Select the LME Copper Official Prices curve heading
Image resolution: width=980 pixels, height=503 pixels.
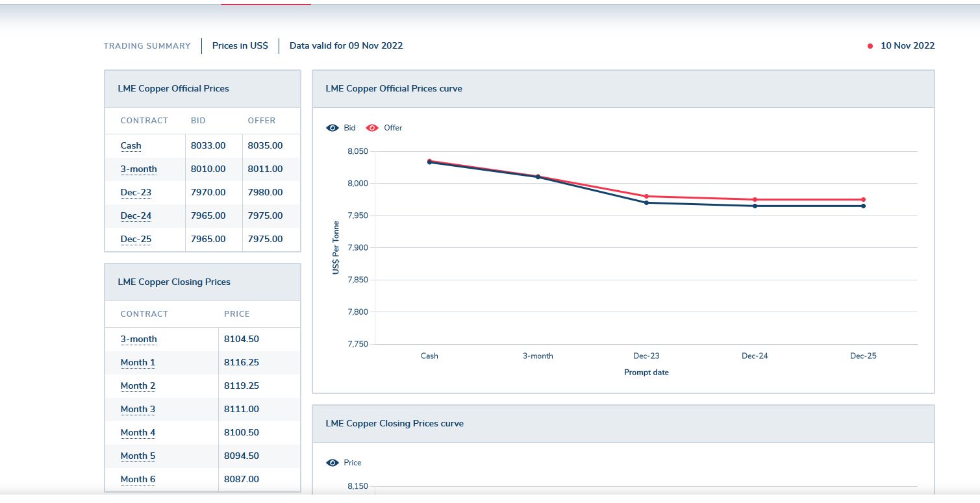(x=394, y=89)
